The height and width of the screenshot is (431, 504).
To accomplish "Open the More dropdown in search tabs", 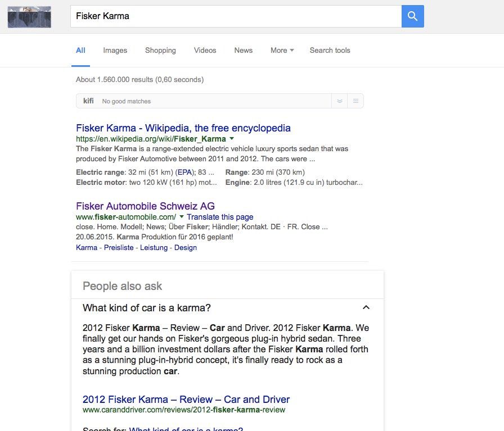I will click(x=282, y=50).
